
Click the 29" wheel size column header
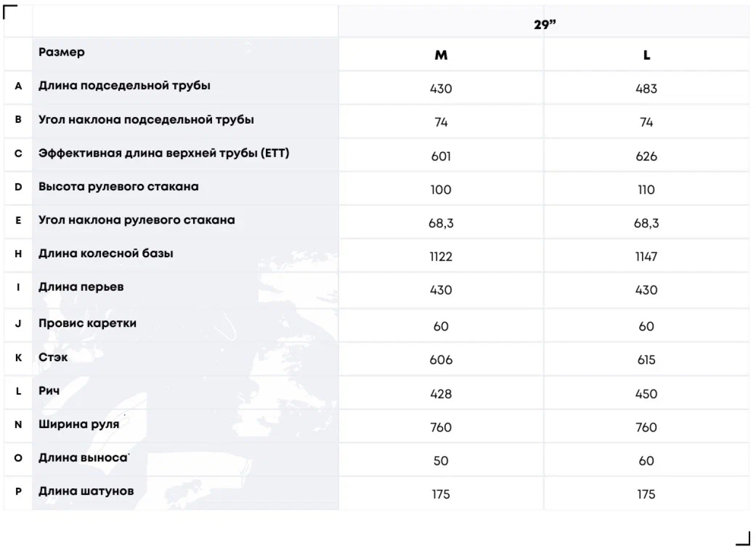(x=546, y=25)
